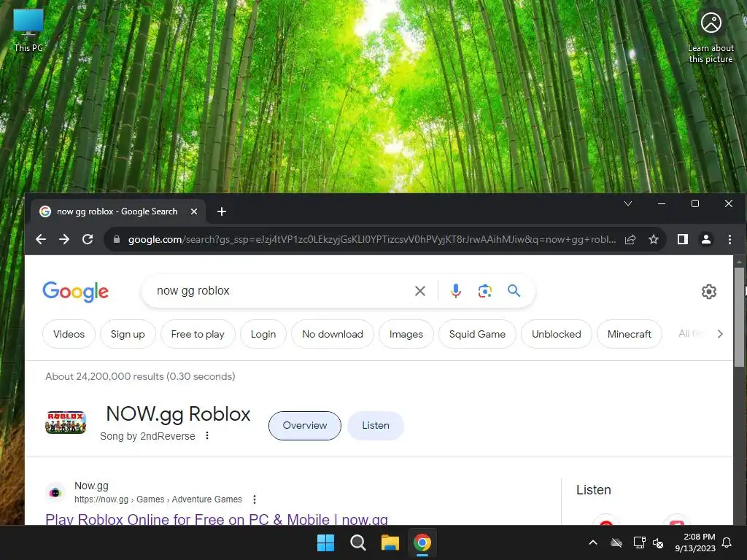The height and width of the screenshot is (560, 747).
Task: Select the 'No download' chip
Action: point(333,334)
